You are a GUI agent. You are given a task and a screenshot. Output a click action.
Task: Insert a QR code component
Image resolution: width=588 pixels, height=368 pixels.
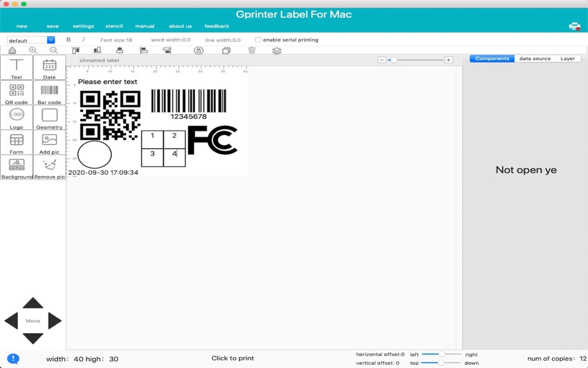(x=17, y=93)
